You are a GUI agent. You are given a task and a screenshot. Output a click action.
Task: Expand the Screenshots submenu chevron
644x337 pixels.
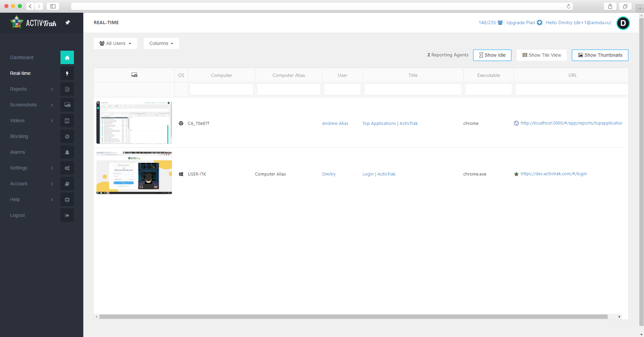click(x=52, y=105)
